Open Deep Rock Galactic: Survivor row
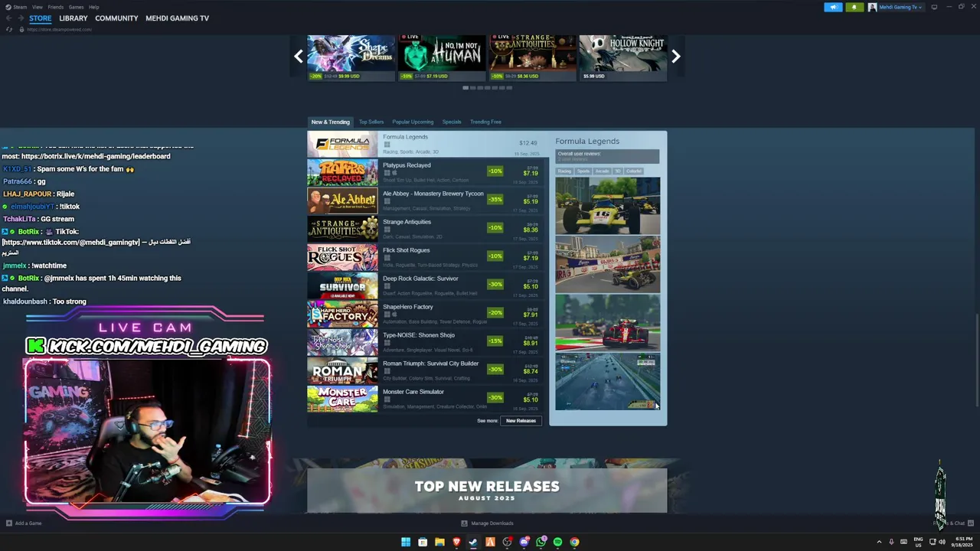 (428, 285)
